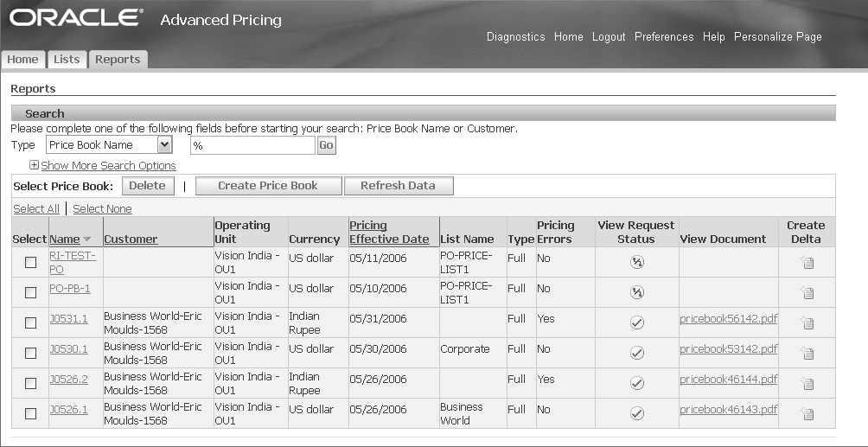Go to Home in top menu
The width and height of the screenshot is (868, 447).
[x=569, y=36]
